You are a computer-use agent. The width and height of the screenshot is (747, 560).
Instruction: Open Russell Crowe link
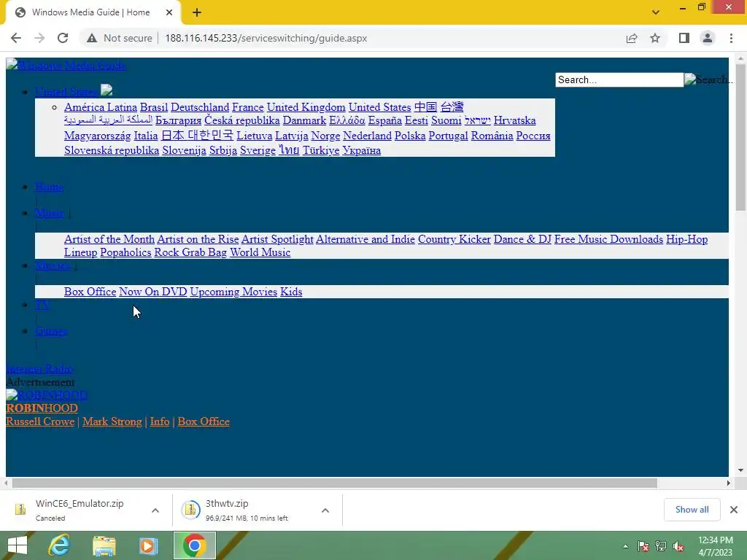[40, 421]
